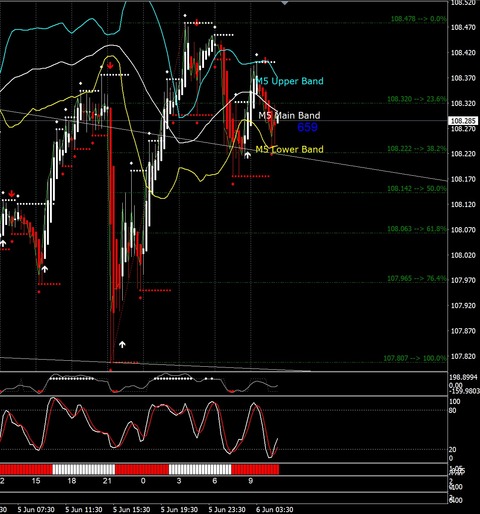This screenshot has width=480, height=514.
Task: Click the 6 Jun 03:30 time label
Action: point(274,510)
